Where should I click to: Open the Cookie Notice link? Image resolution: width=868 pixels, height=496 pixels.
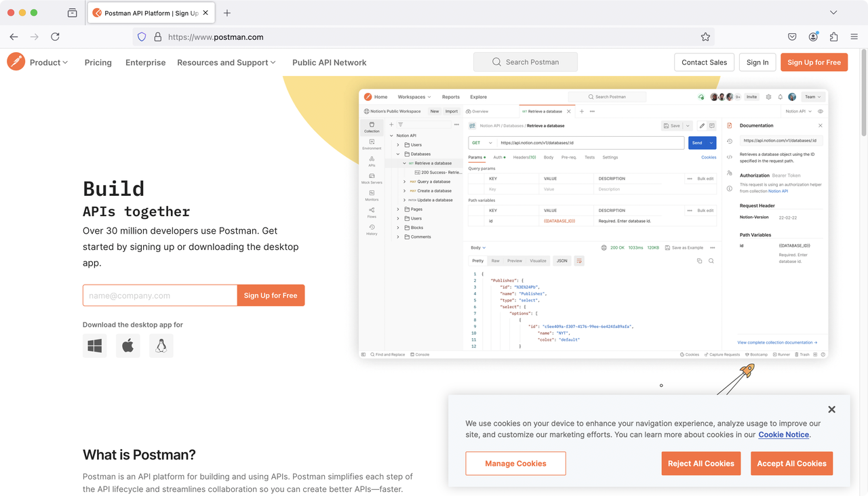783,435
